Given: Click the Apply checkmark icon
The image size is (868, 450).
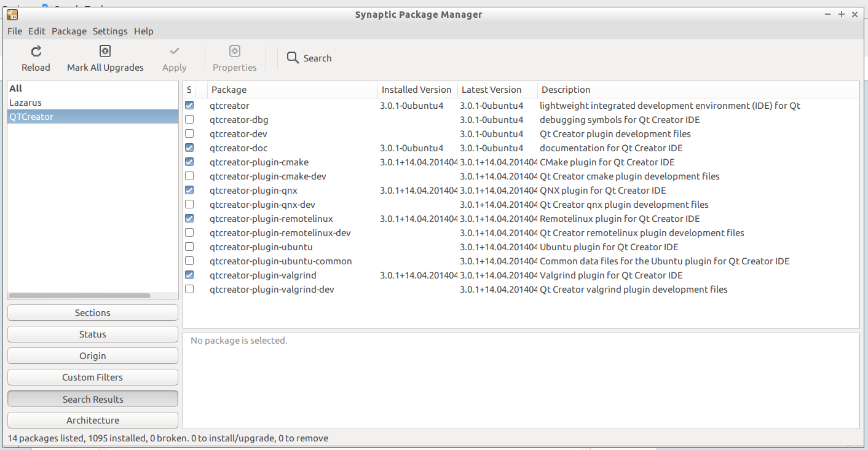Looking at the screenshot, I should tap(175, 51).
